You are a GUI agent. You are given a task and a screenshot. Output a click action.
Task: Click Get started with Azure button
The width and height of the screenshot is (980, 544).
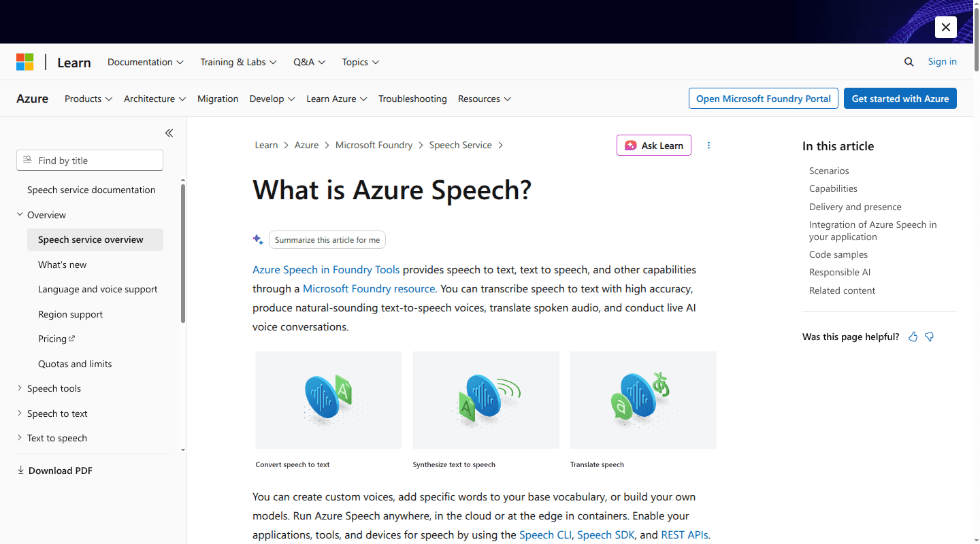900,99
